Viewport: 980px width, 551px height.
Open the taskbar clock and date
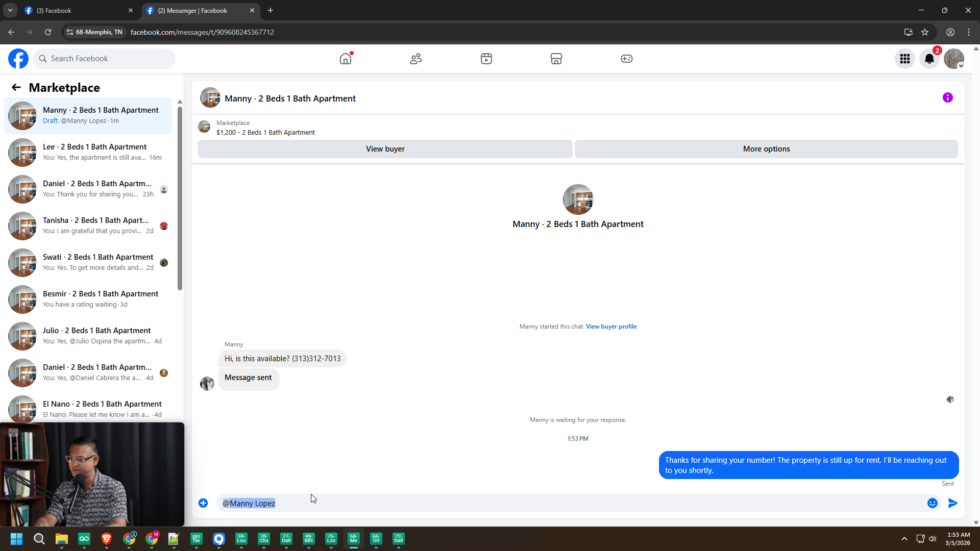958,539
